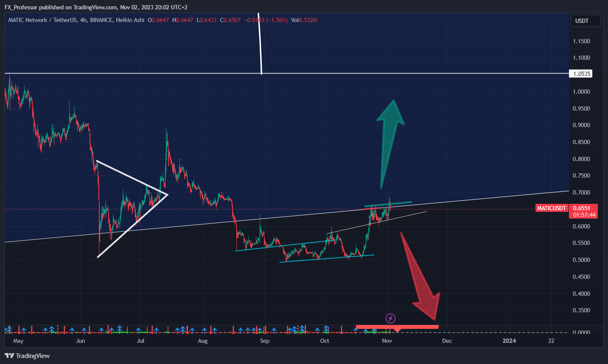Screen dimensions: 608x364
Task: Click the 2024 label on time axis
Action: click(509, 341)
